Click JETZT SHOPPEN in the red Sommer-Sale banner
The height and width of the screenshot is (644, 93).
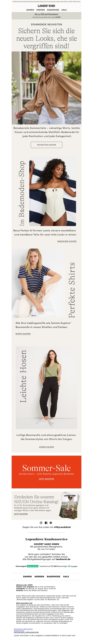46,479
